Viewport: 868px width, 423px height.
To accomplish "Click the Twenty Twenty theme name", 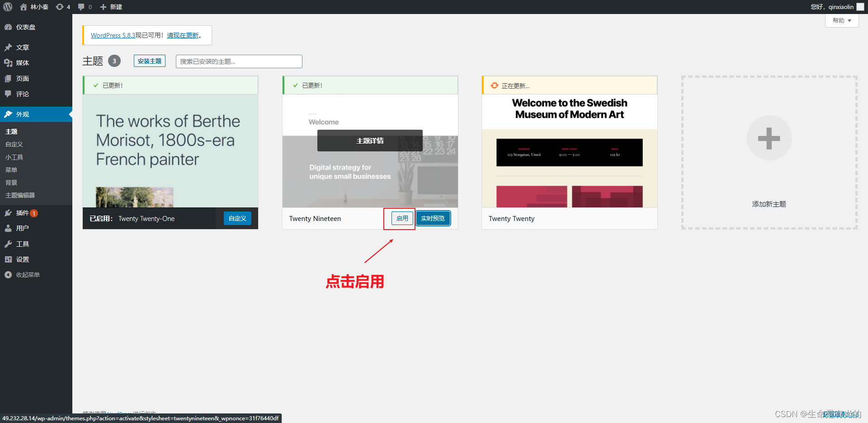I will click(x=511, y=219).
